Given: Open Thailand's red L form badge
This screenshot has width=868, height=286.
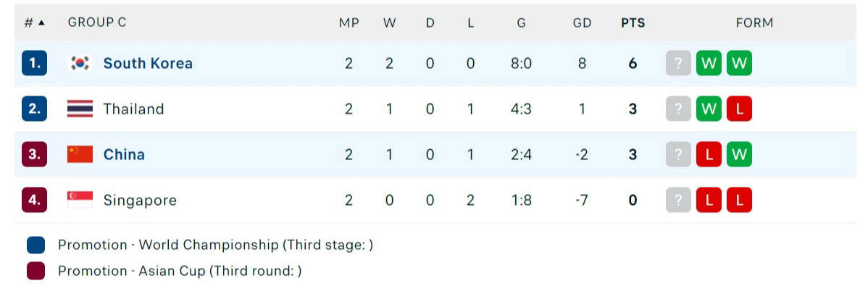Looking at the screenshot, I should pyautogui.click(x=740, y=109).
